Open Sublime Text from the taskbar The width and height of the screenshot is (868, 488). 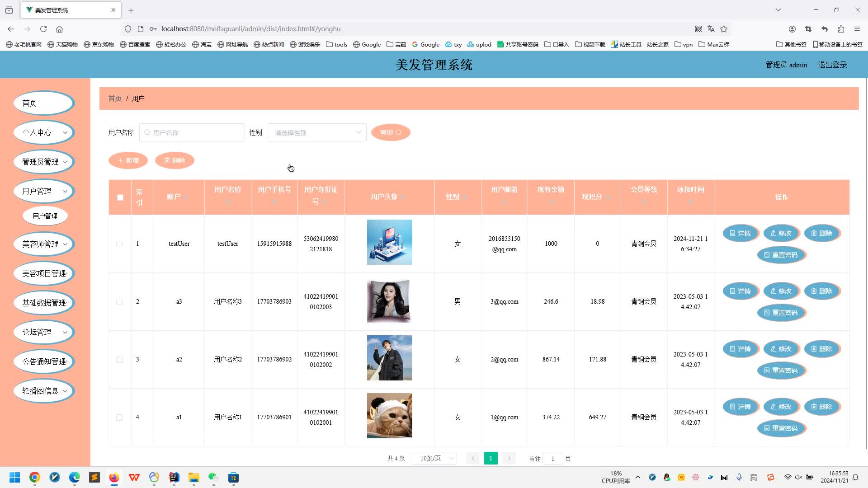94,478
